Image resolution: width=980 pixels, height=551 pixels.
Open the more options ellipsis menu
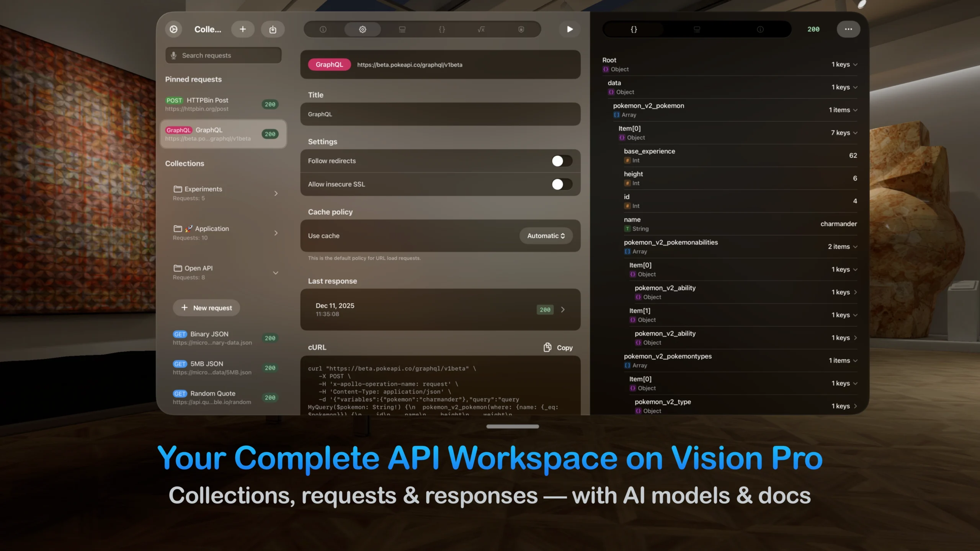point(848,29)
